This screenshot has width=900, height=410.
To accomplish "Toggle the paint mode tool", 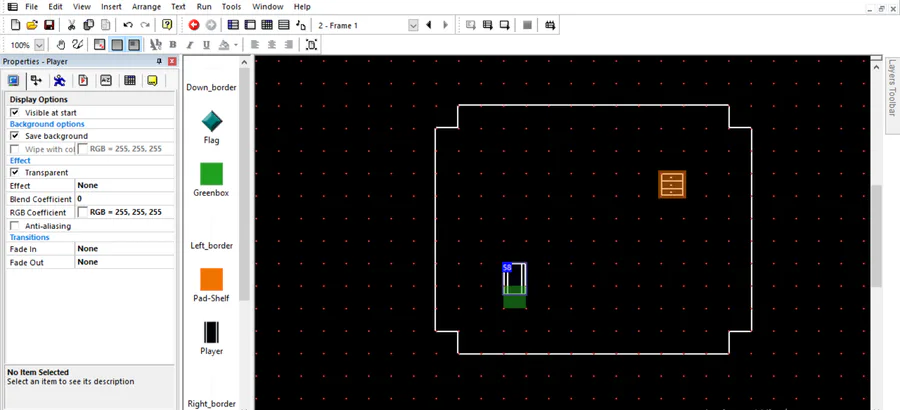I will [x=77, y=45].
